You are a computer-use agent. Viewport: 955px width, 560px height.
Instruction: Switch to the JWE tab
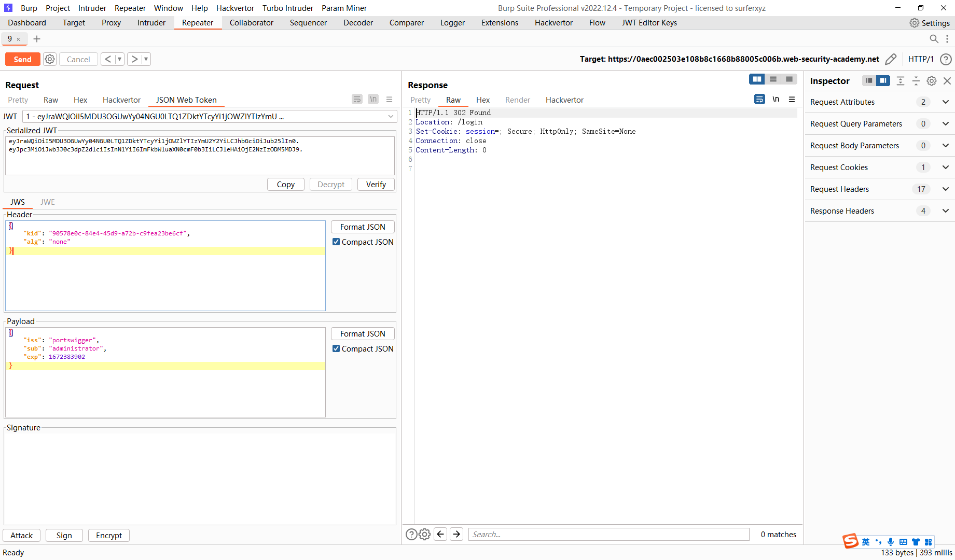(48, 202)
